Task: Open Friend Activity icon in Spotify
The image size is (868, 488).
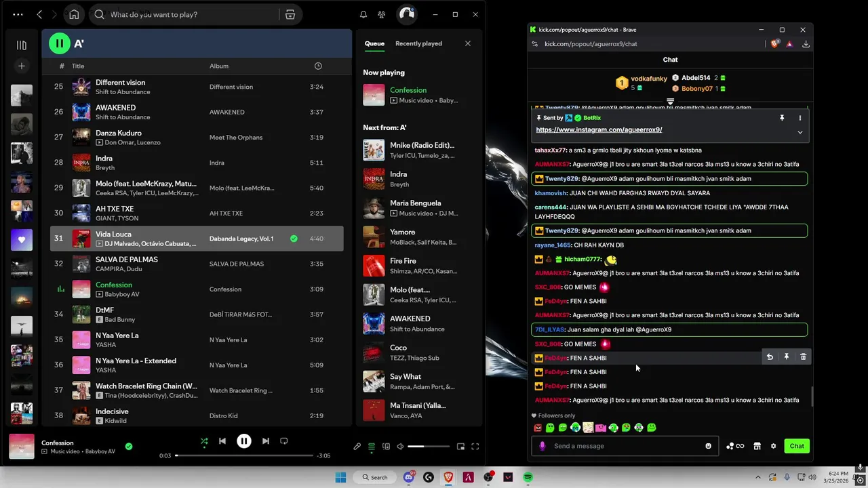Action: (382, 14)
